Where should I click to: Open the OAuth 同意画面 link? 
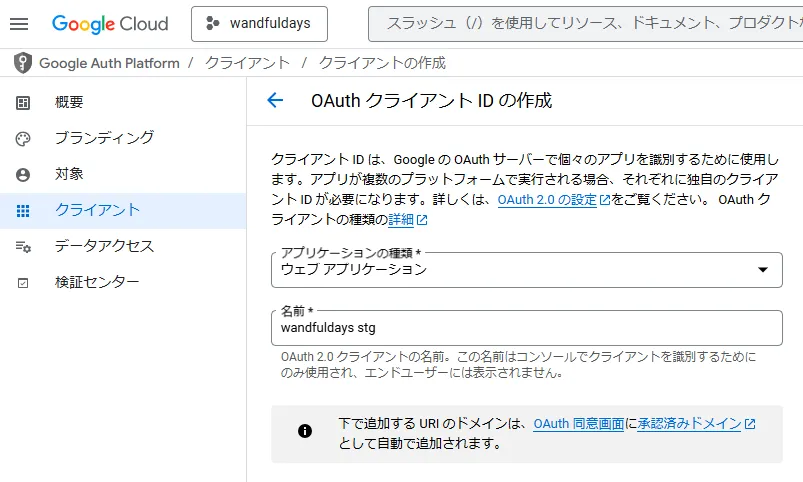click(x=579, y=424)
